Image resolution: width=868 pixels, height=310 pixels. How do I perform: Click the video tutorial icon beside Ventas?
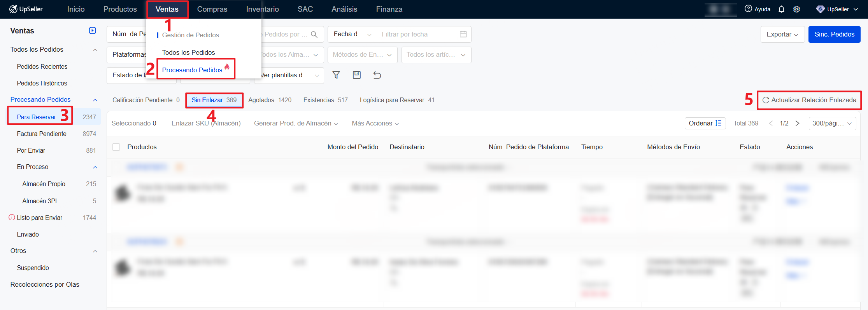pyautogui.click(x=93, y=31)
